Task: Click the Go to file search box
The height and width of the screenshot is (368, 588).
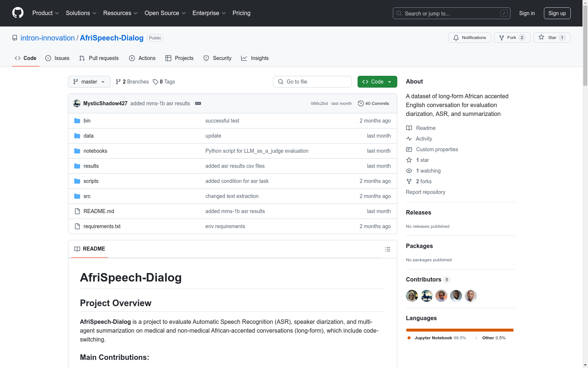Action: 312,82
